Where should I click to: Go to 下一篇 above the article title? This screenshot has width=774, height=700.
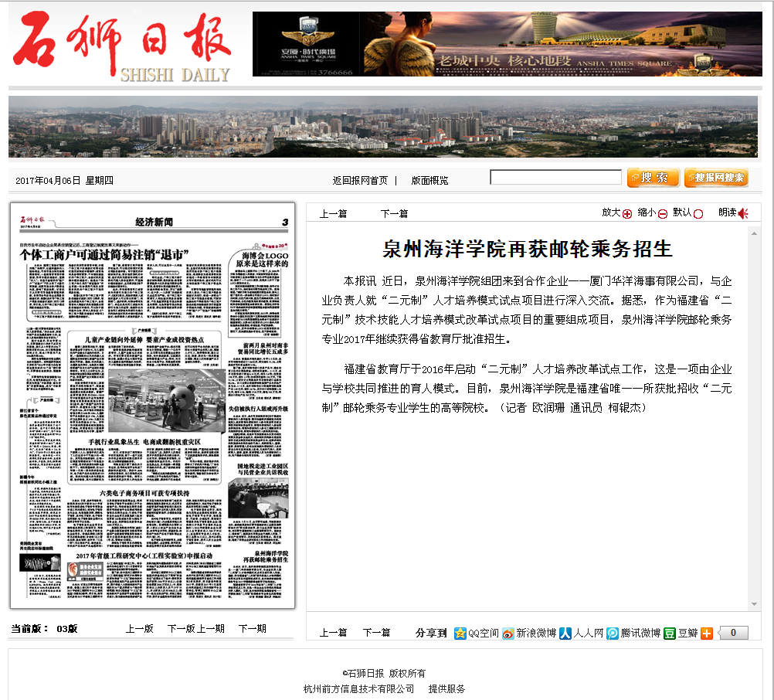(x=394, y=214)
